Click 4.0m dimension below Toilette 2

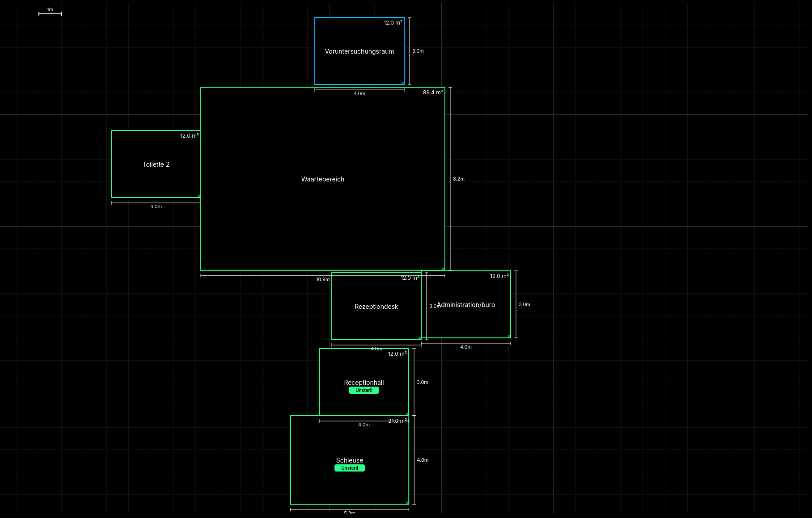click(x=156, y=206)
